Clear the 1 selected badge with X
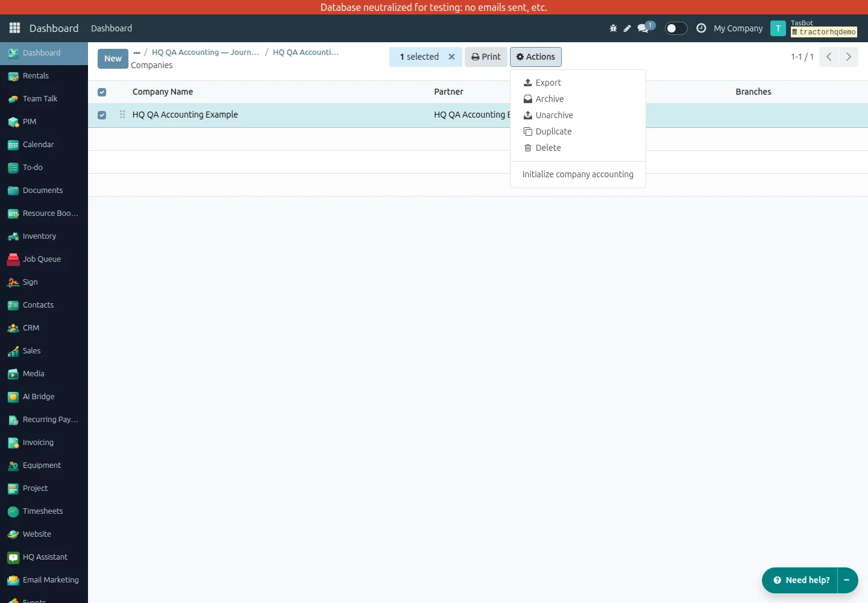Viewport: 868px width, 603px height. pyautogui.click(x=451, y=57)
